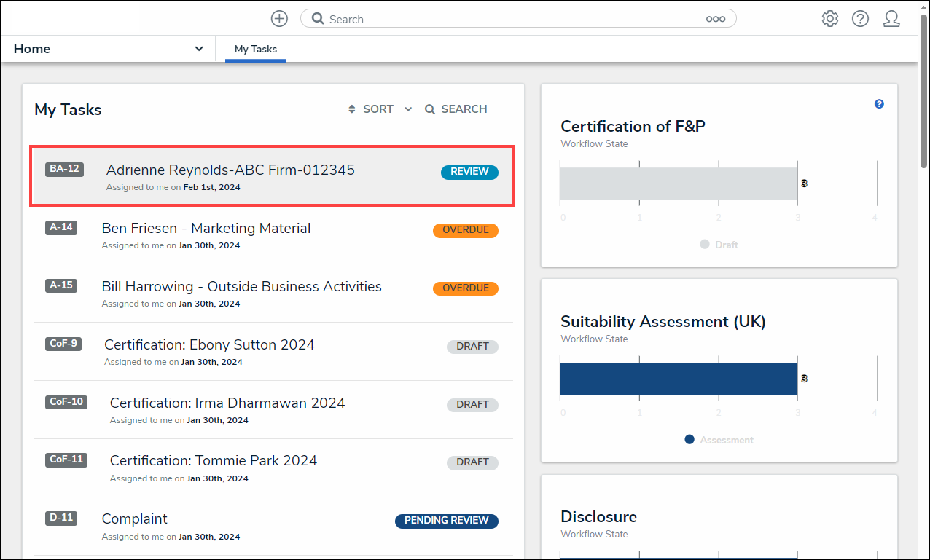Click the plus create-new icon

coord(279,19)
